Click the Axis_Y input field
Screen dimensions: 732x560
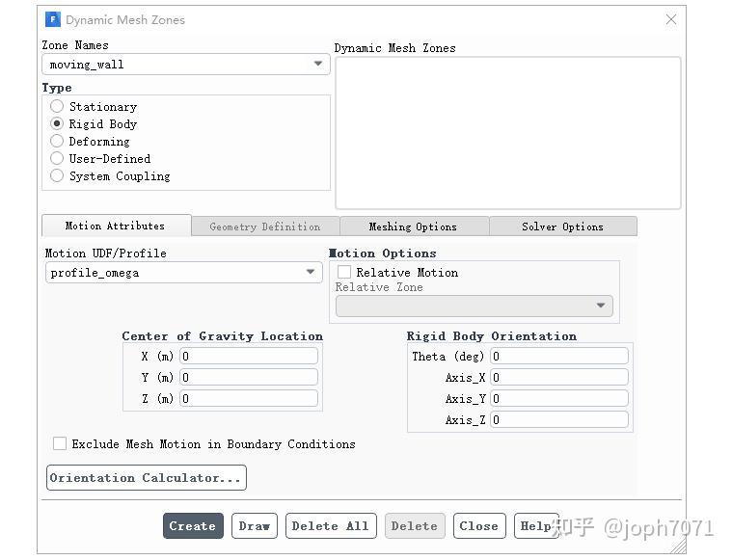[x=559, y=398]
